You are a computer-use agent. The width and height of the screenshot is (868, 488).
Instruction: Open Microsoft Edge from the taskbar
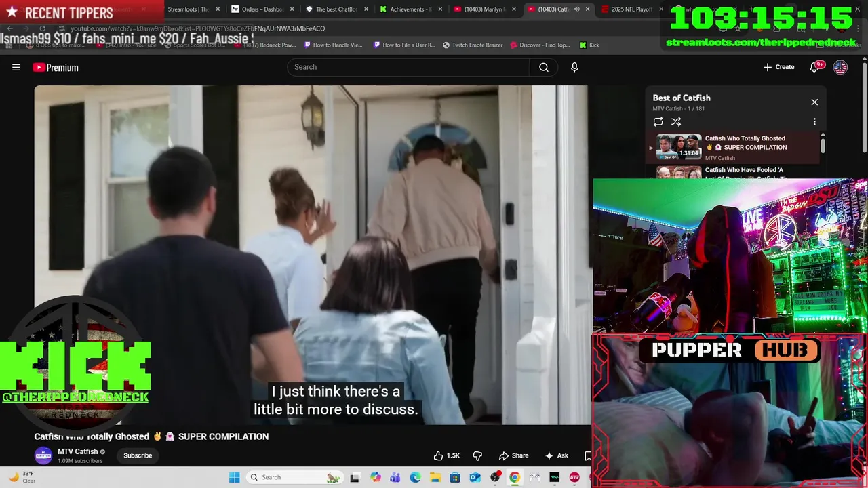tap(415, 477)
